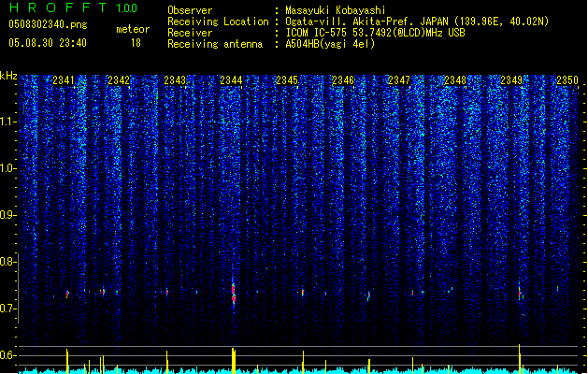Click the 1.0 kHz axis tick
588x374 pixels.
(8, 168)
